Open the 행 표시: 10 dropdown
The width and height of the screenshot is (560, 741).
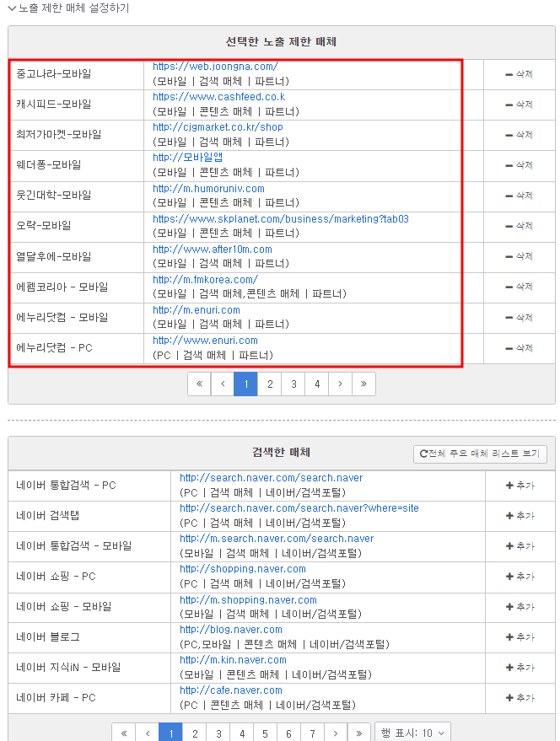pos(412,733)
